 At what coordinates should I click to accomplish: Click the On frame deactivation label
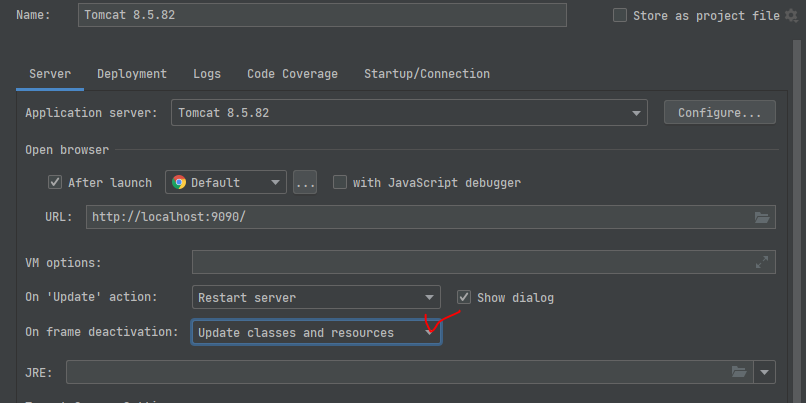102,332
